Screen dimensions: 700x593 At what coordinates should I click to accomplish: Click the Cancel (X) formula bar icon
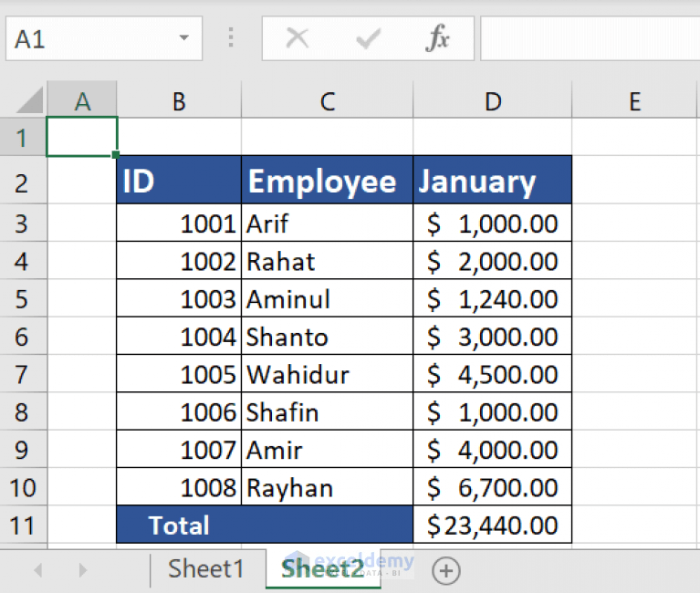coord(298,38)
